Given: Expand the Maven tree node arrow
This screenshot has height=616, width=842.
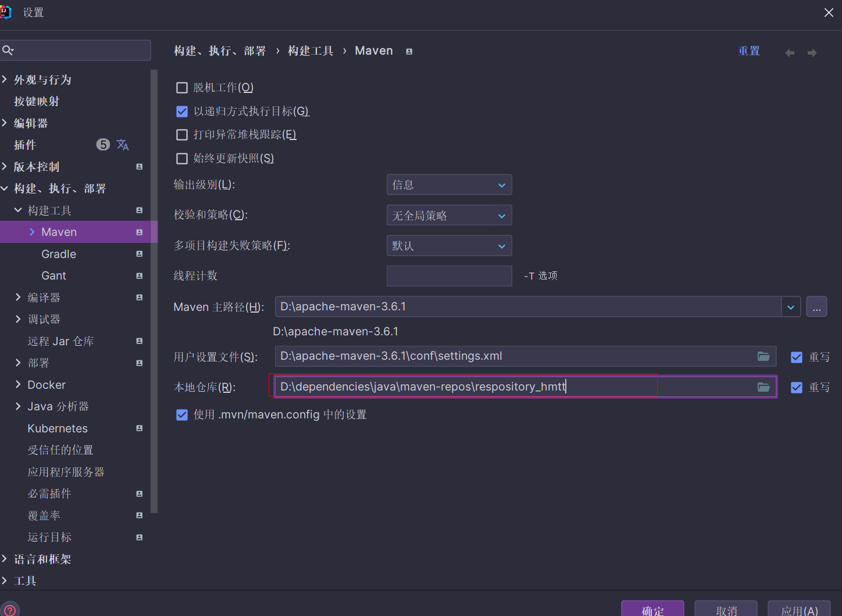Looking at the screenshot, I should pyautogui.click(x=32, y=232).
